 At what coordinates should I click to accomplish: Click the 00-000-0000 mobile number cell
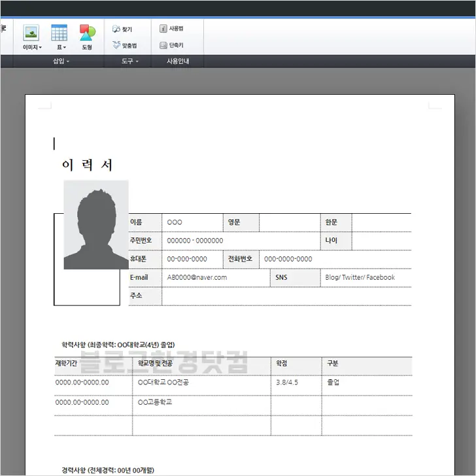click(192, 259)
